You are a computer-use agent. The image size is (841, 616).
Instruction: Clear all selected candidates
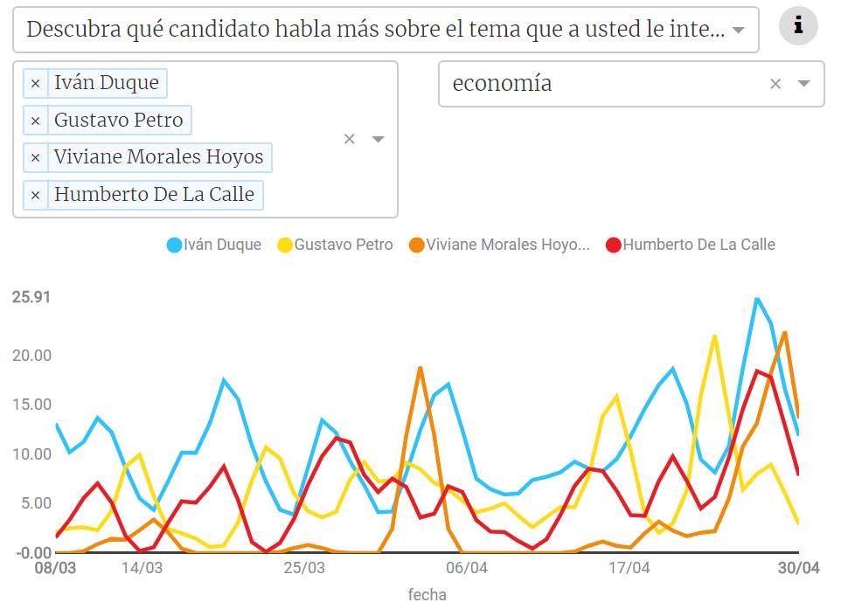(x=350, y=139)
